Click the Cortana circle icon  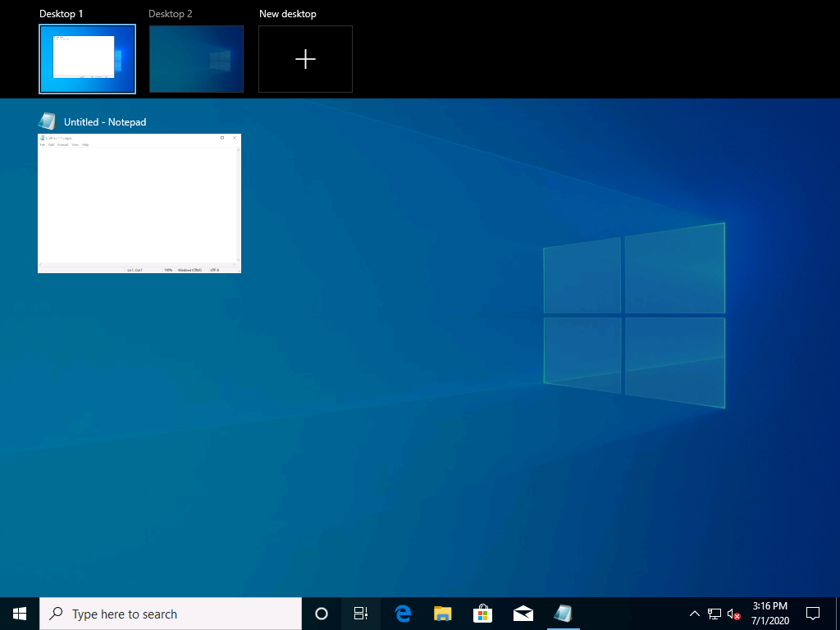(321, 613)
